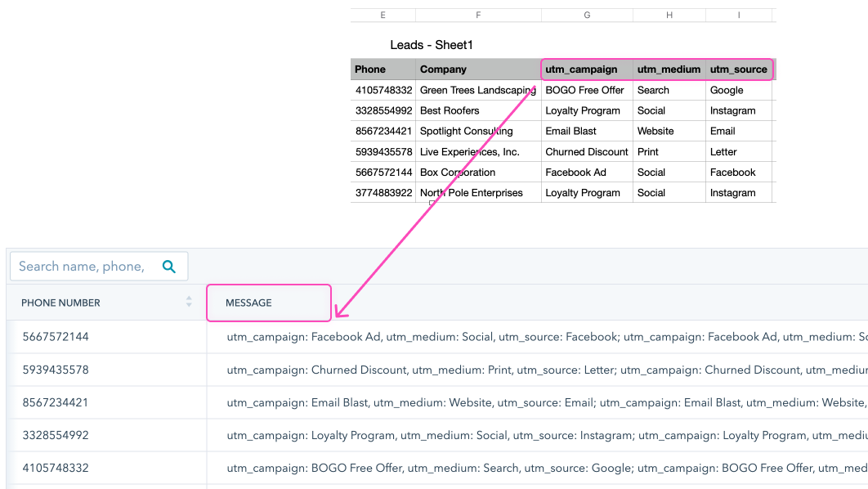Screen dimensions: 868x489
Task: Click the utm_source header cell
Action: point(739,70)
